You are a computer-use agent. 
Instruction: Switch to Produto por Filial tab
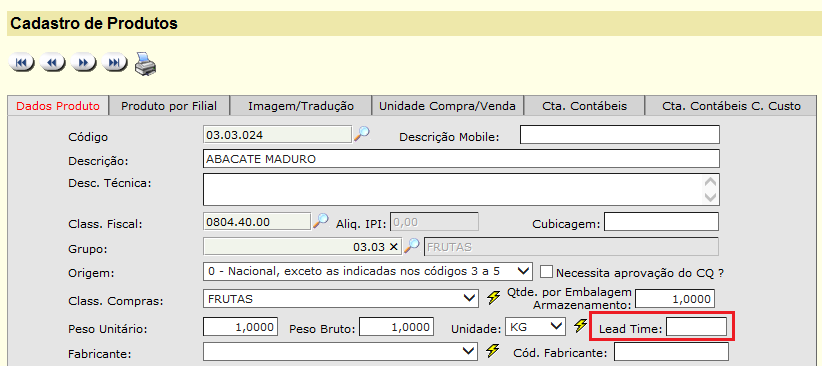(169, 106)
